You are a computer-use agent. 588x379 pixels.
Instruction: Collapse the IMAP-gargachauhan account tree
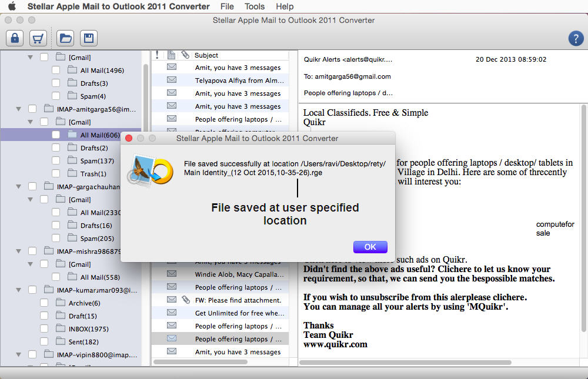tap(18, 187)
